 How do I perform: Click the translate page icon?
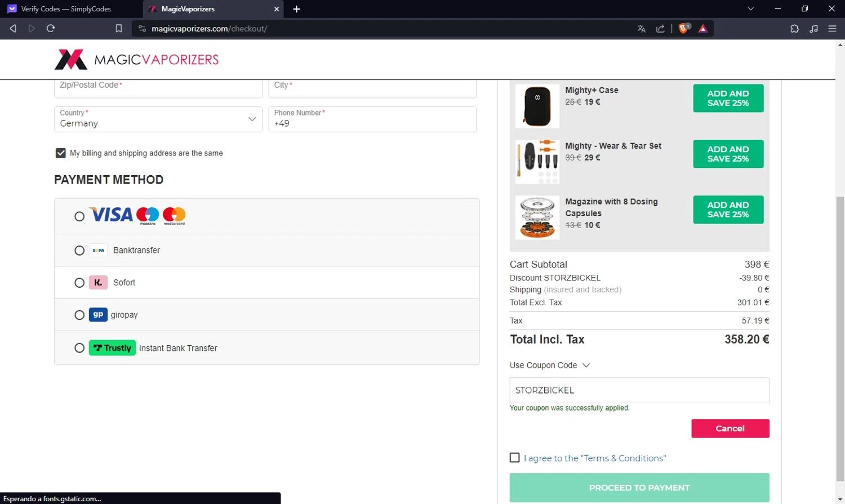[x=642, y=29]
